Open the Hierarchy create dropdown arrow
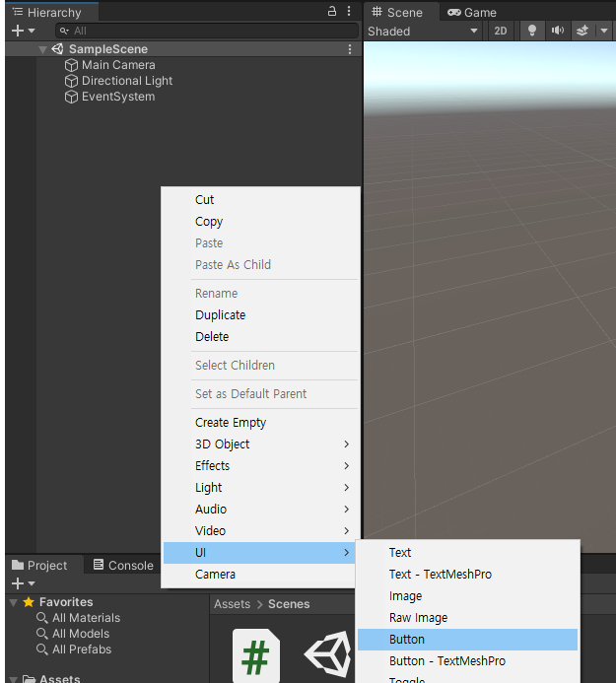Image resolution: width=616 pixels, height=683 pixels. point(32,31)
